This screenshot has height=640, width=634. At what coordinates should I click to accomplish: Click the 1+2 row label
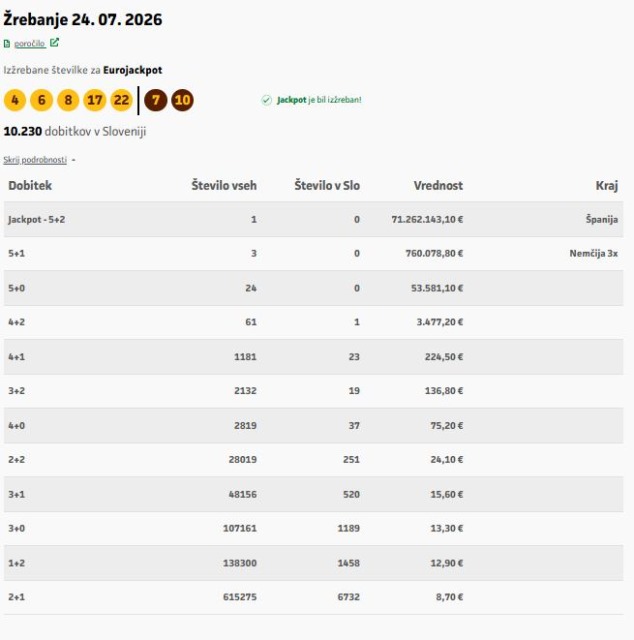pyautogui.click(x=17, y=563)
